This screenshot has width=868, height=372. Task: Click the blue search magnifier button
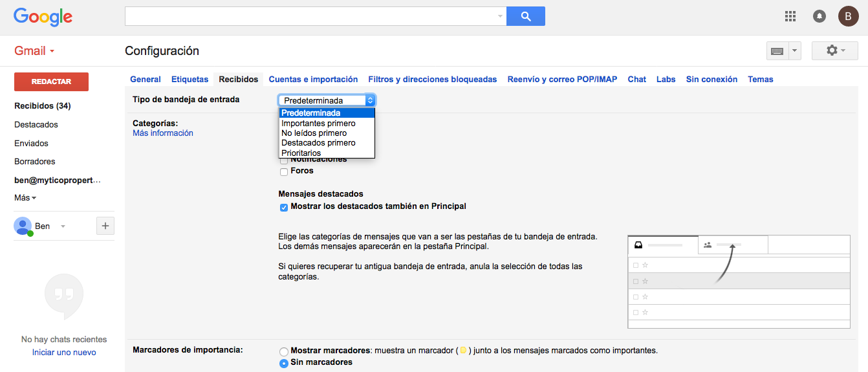[525, 16]
